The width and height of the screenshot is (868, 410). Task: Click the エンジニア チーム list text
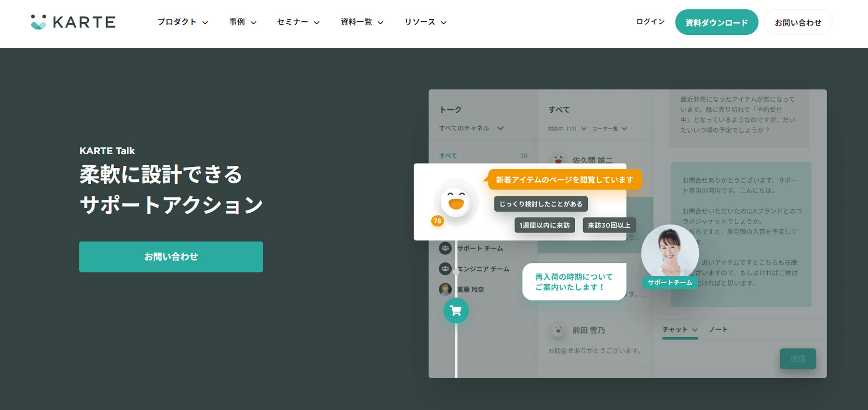click(x=483, y=269)
